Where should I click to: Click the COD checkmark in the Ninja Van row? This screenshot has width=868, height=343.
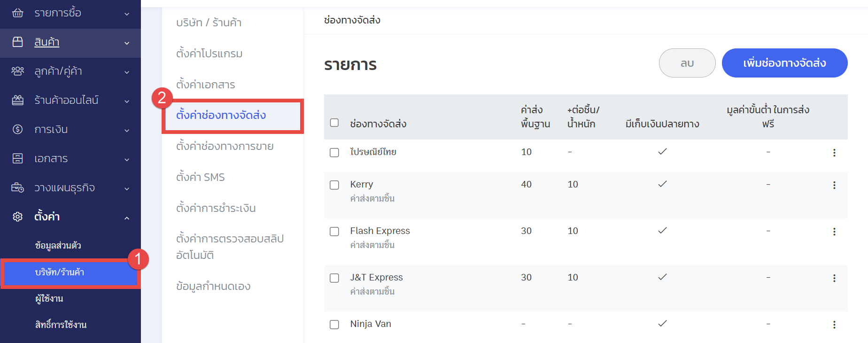pos(662,323)
